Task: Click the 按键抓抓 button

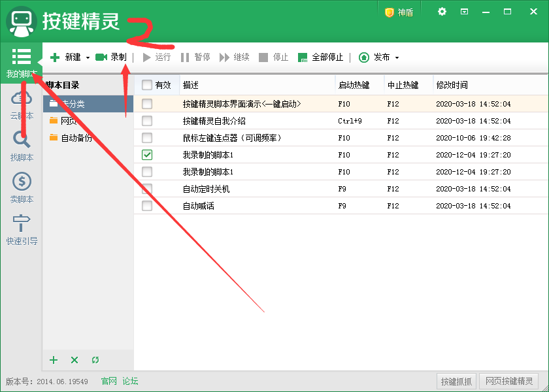Action: [456, 382]
